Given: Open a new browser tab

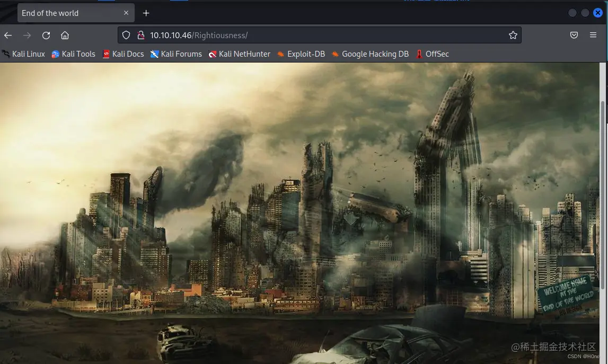Looking at the screenshot, I should 146,13.
